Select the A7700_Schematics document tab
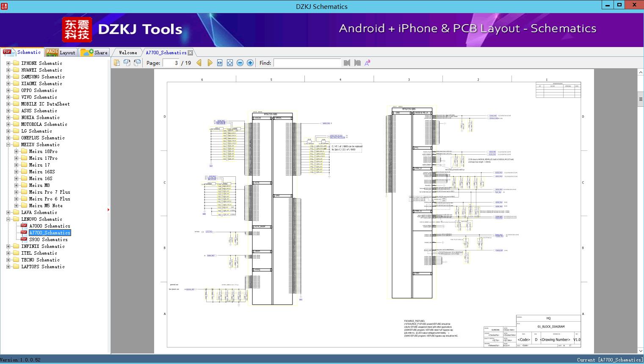Screen dimensions: 644x364 (166, 53)
